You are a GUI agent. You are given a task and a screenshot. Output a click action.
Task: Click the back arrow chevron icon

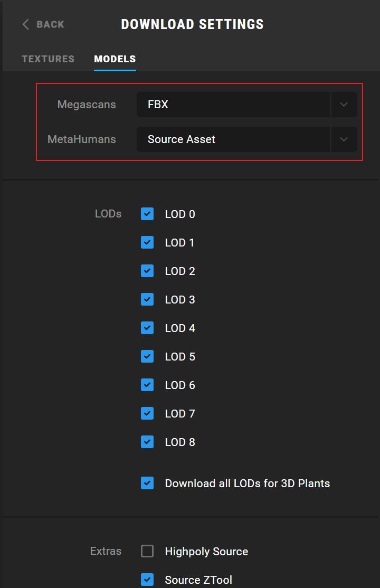pos(25,24)
